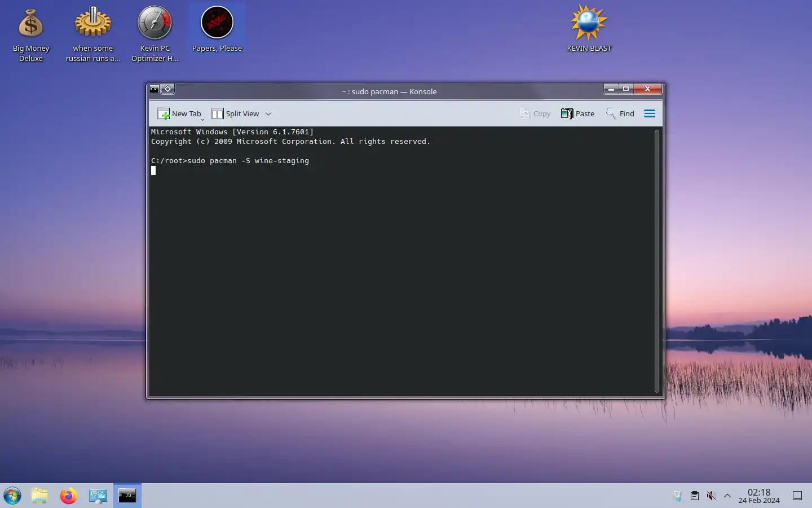Open a New Tab in Konsole

click(179, 113)
